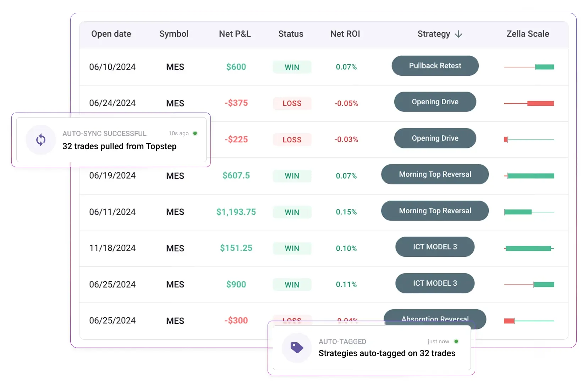The height and width of the screenshot is (387, 588).
Task: Click the Zella Scale bar for -$375 trade
Action: pyautogui.click(x=529, y=103)
